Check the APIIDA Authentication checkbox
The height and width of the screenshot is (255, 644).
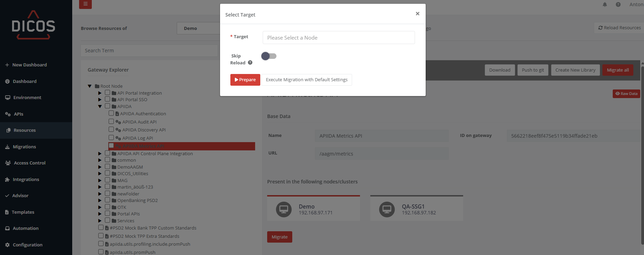(111, 113)
